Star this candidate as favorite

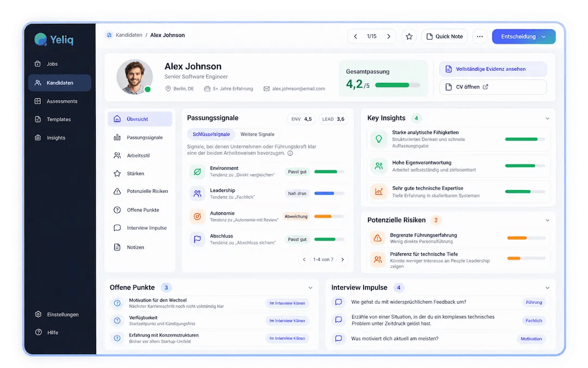[x=409, y=36]
